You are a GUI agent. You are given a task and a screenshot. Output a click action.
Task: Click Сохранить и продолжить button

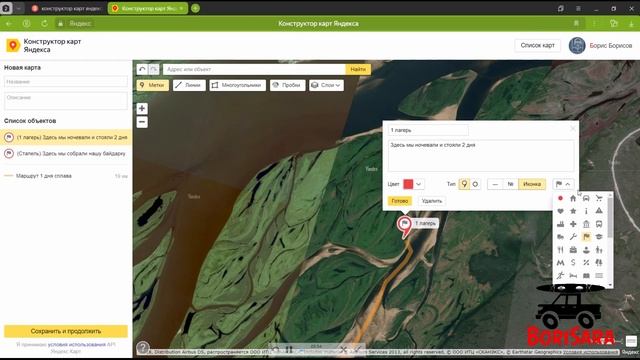(x=66, y=331)
